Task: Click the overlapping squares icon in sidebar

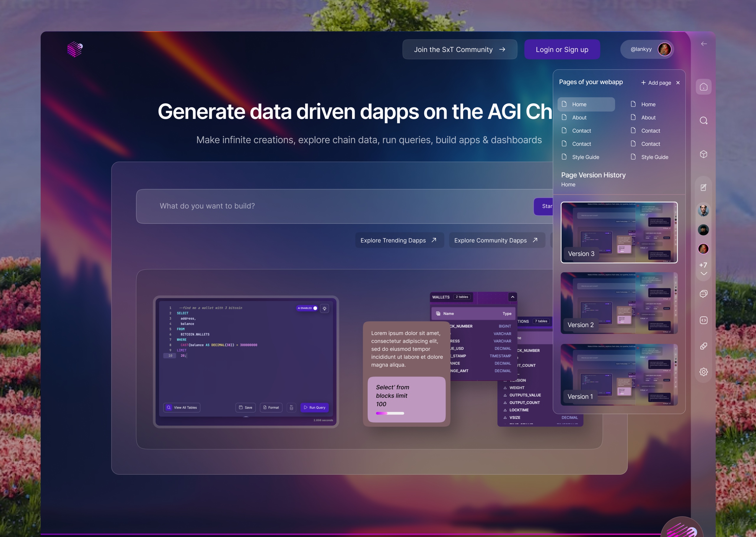Action: tap(703, 346)
